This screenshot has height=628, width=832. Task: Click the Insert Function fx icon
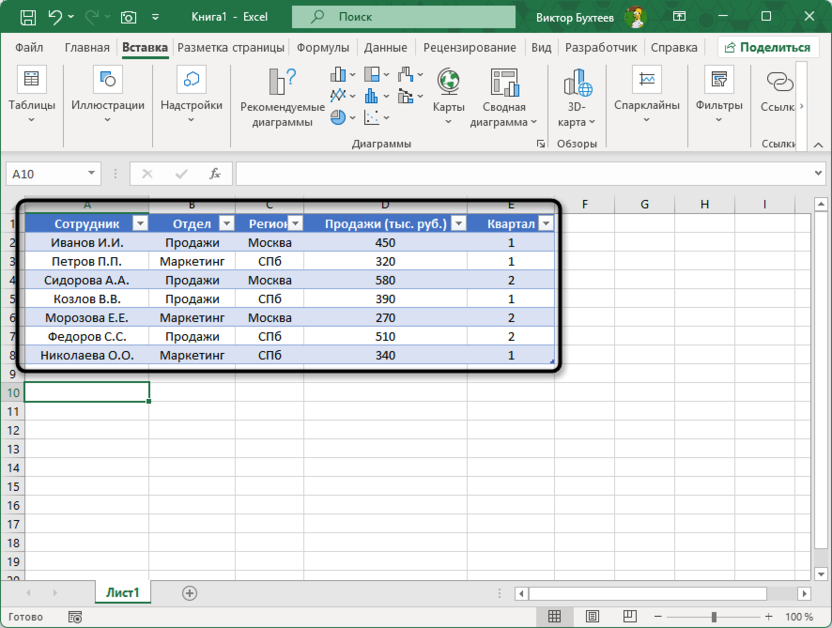tap(214, 174)
